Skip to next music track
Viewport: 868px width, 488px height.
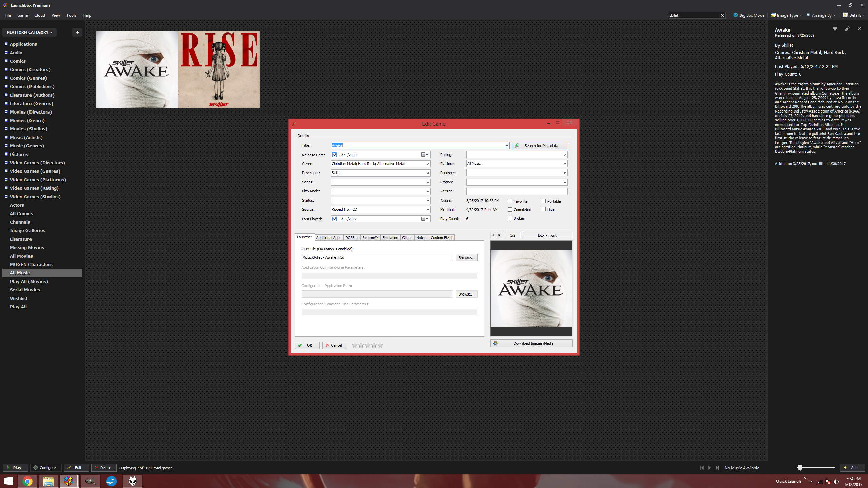click(717, 468)
